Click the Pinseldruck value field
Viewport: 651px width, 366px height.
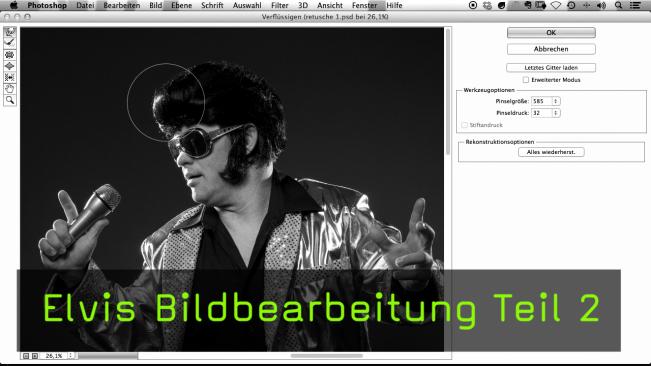(x=541, y=113)
